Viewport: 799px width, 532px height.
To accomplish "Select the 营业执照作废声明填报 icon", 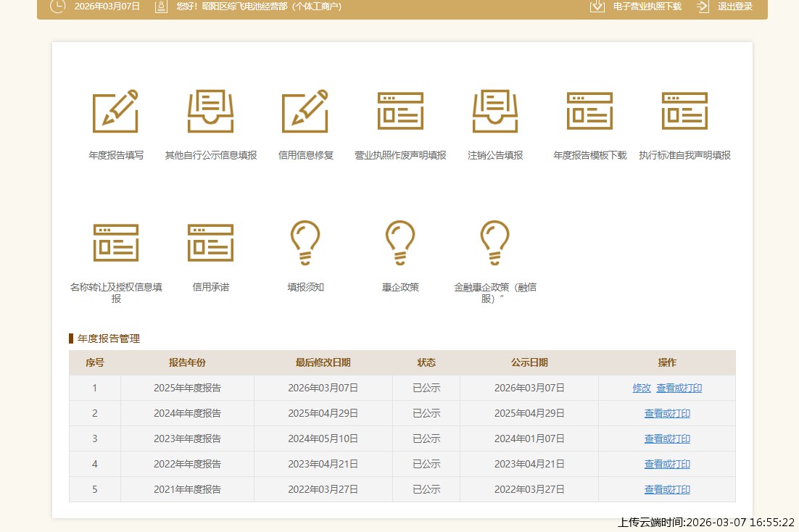I will [x=400, y=112].
